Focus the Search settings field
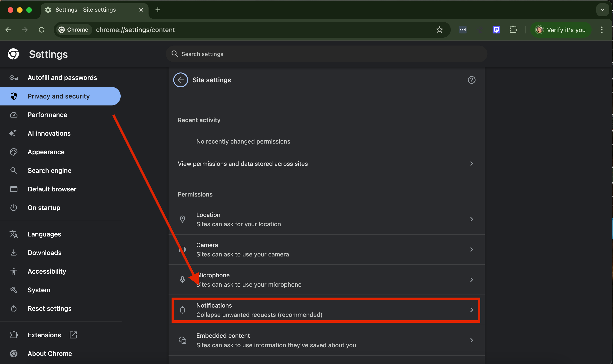The width and height of the screenshot is (613, 364). (x=326, y=54)
